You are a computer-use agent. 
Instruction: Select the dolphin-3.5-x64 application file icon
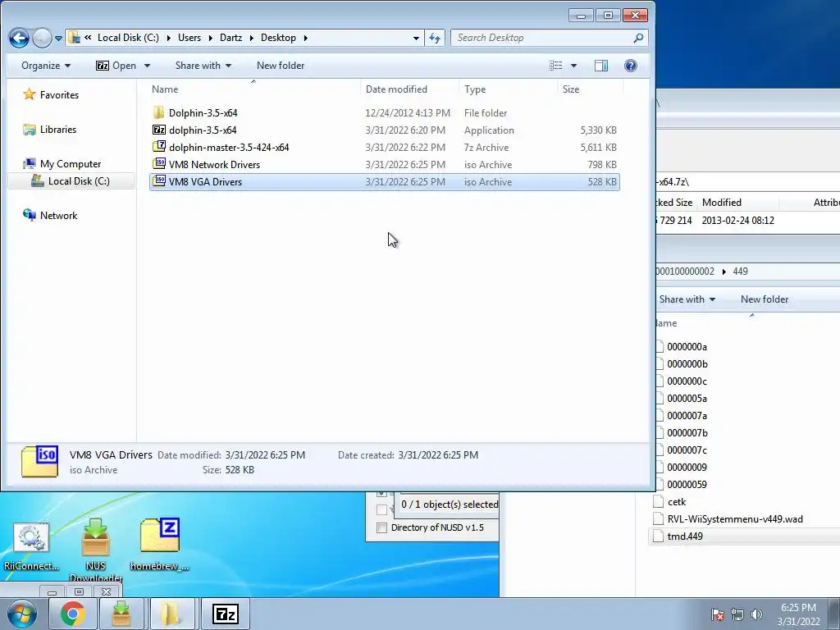[x=158, y=130]
